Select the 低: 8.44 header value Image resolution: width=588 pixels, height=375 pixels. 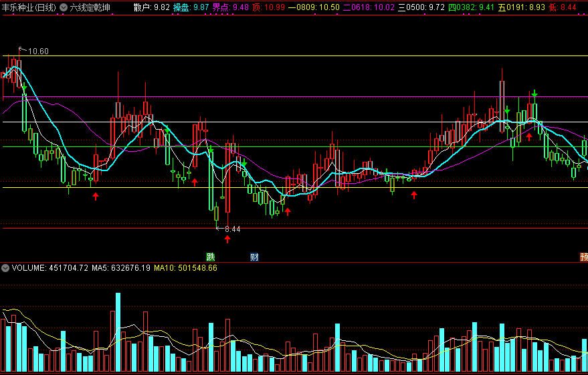[x=563, y=7]
